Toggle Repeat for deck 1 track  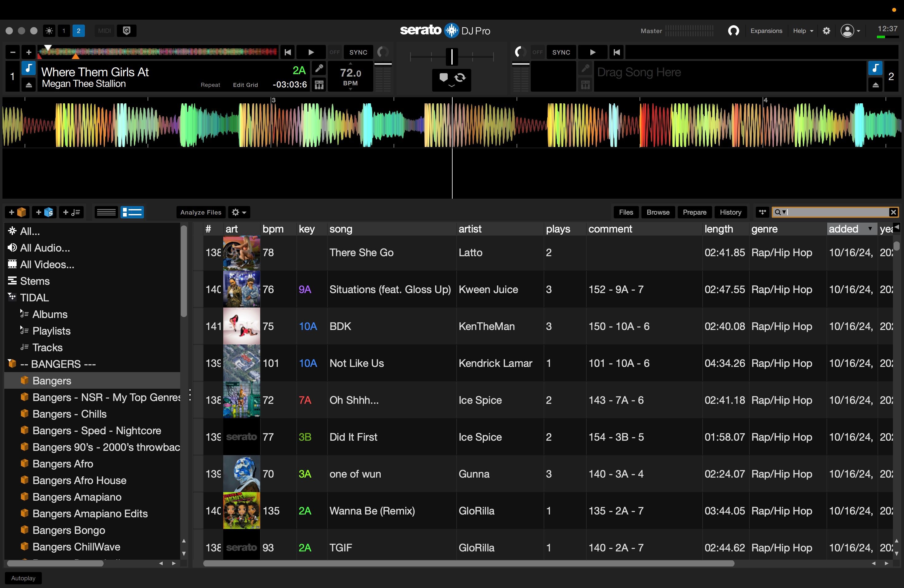210,85
